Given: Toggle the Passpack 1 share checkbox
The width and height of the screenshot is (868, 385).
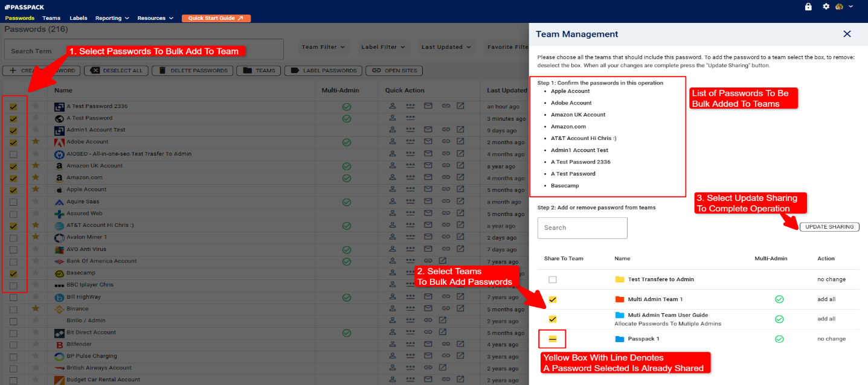Looking at the screenshot, I should 553,339.
